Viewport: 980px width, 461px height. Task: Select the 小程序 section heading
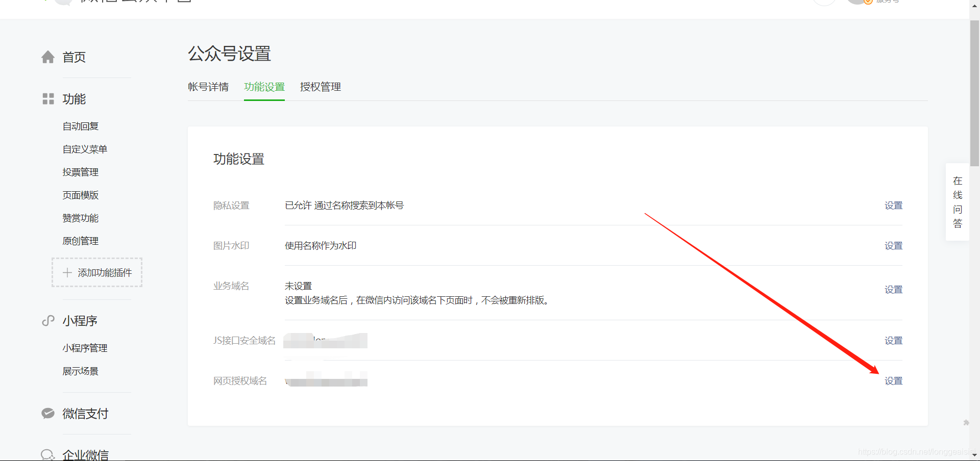80,321
